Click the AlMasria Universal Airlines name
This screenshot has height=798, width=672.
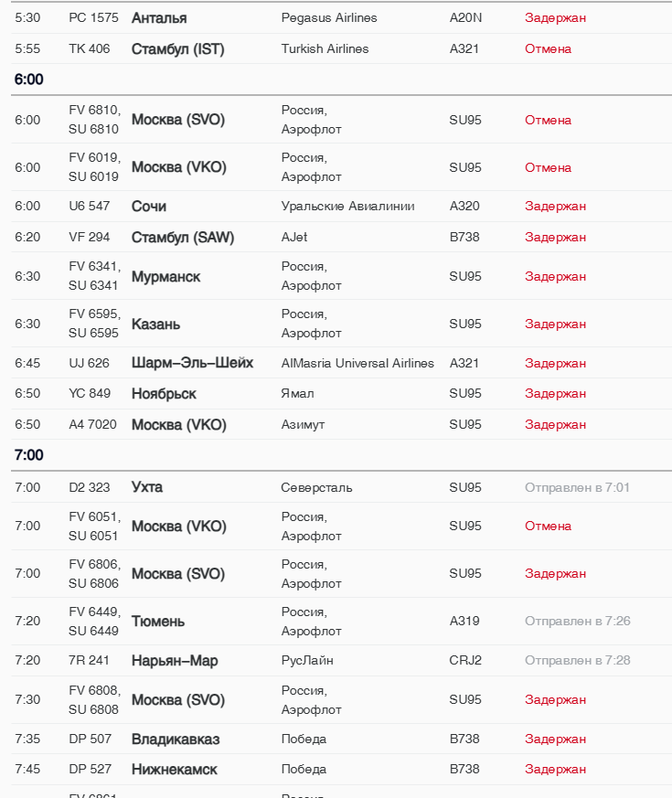click(357, 364)
